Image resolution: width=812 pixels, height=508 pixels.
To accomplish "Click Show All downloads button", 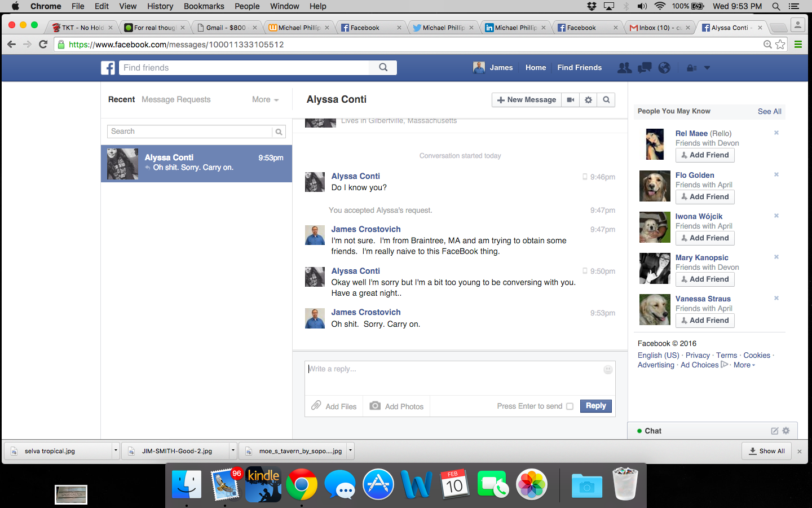I will (x=767, y=451).
